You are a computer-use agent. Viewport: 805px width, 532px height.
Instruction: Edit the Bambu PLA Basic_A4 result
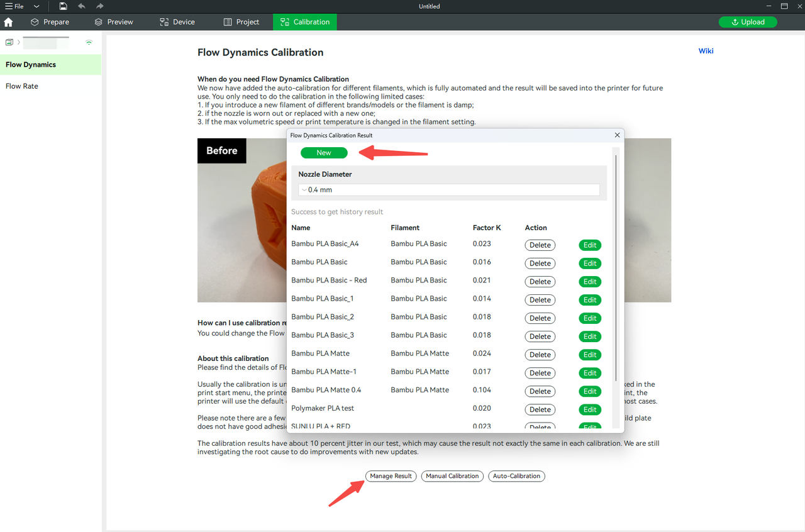(590, 245)
